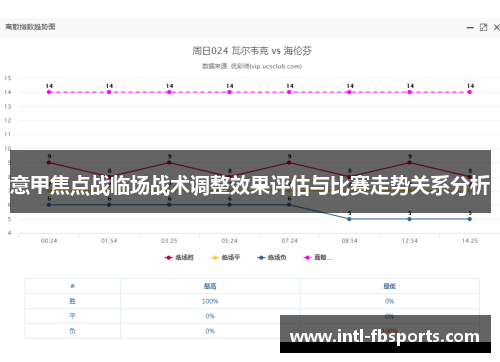Toggle the 临场胜 legend series
The width and height of the screenshot is (500, 362).
[179, 257]
